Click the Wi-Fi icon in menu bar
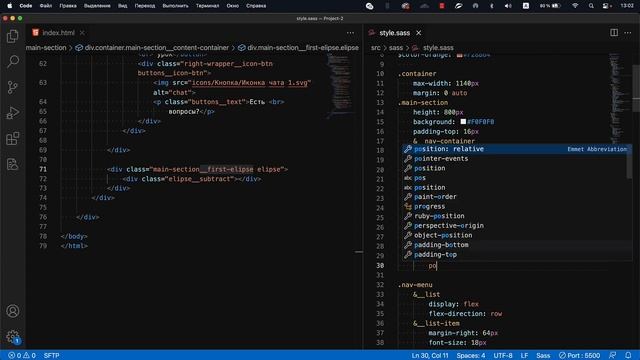This screenshot has height=360, width=640. [575, 6]
